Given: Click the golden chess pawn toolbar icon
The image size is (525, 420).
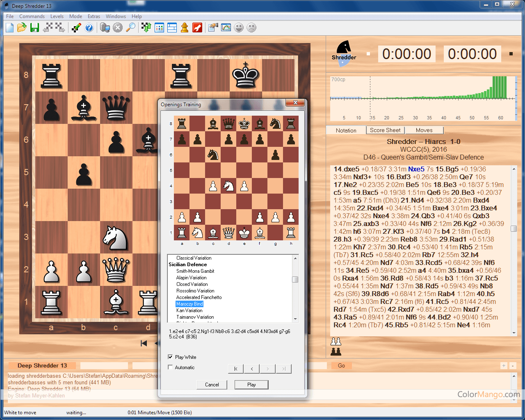Looking at the screenshot, I should click(x=185, y=27).
